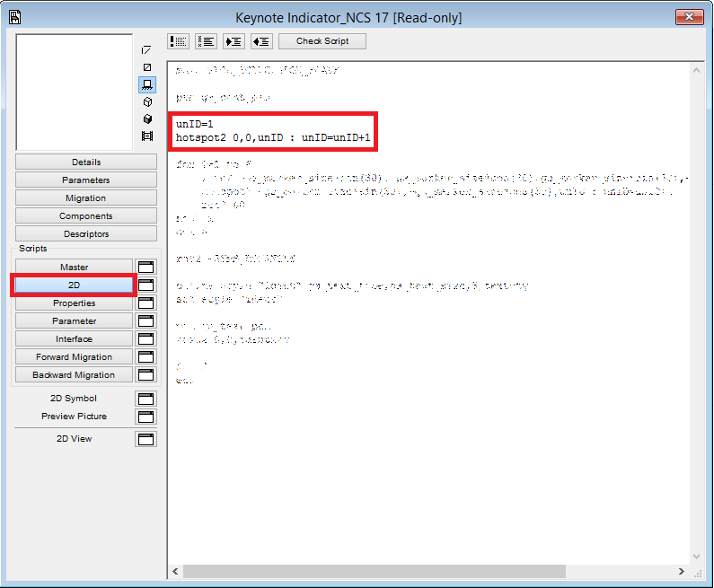Click the horizontal scrollbar thumb
Screen dimensions: 714x588
coord(375,571)
